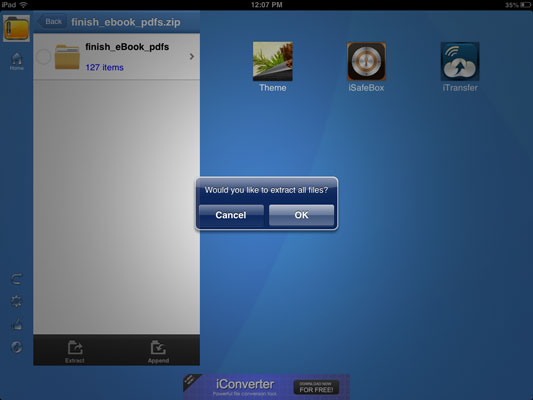Expand the finish_eBook_pdfs folder chevron
This screenshot has width=533, height=400.
[192, 56]
